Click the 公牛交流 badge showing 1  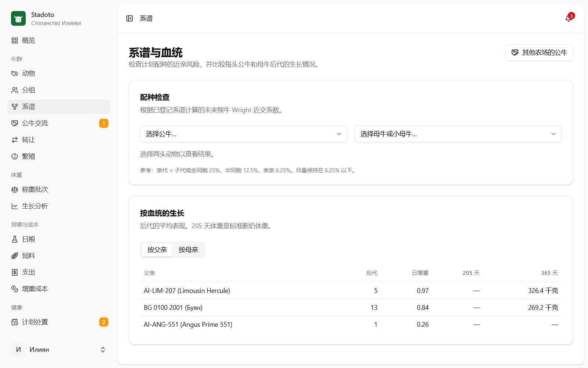pos(104,123)
